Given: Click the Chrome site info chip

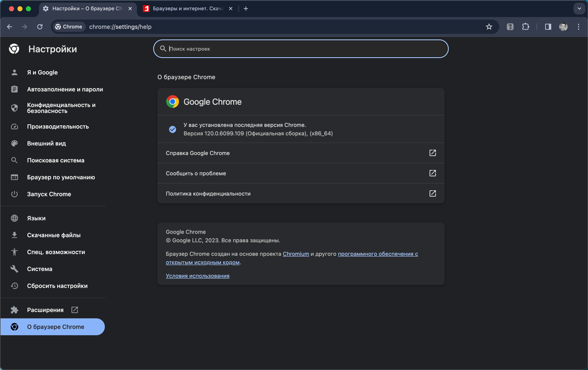Looking at the screenshot, I should pos(69,27).
